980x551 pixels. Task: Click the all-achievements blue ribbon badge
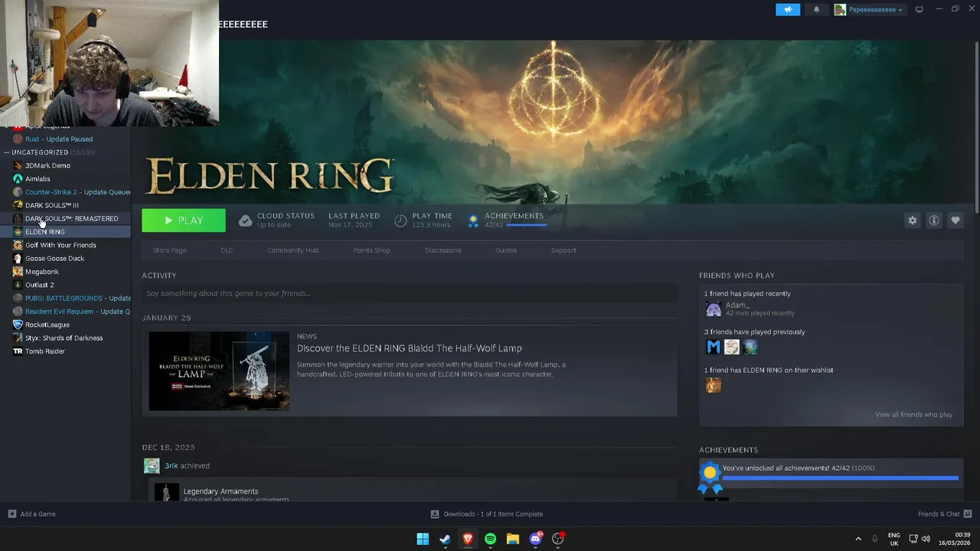coord(710,476)
